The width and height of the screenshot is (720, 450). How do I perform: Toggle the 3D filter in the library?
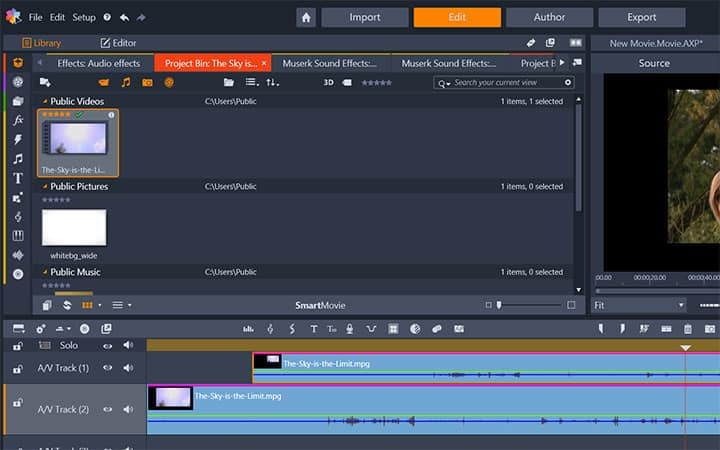[x=328, y=83]
